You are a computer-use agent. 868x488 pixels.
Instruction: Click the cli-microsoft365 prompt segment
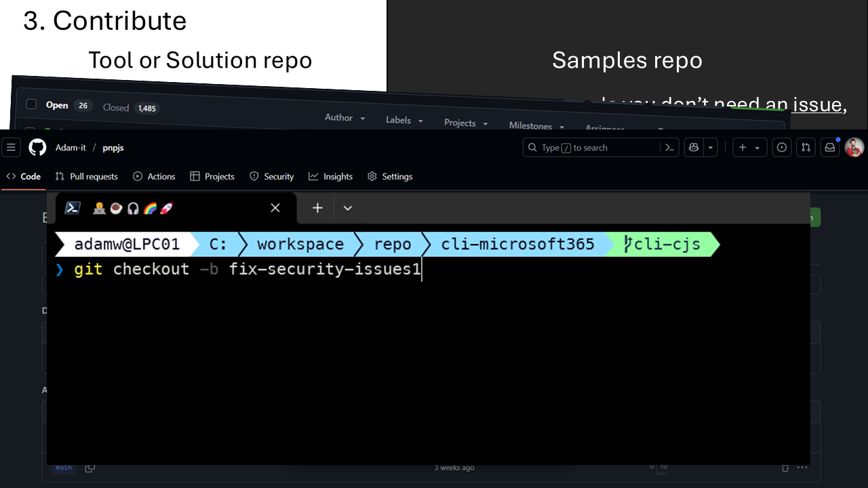pyautogui.click(x=517, y=244)
